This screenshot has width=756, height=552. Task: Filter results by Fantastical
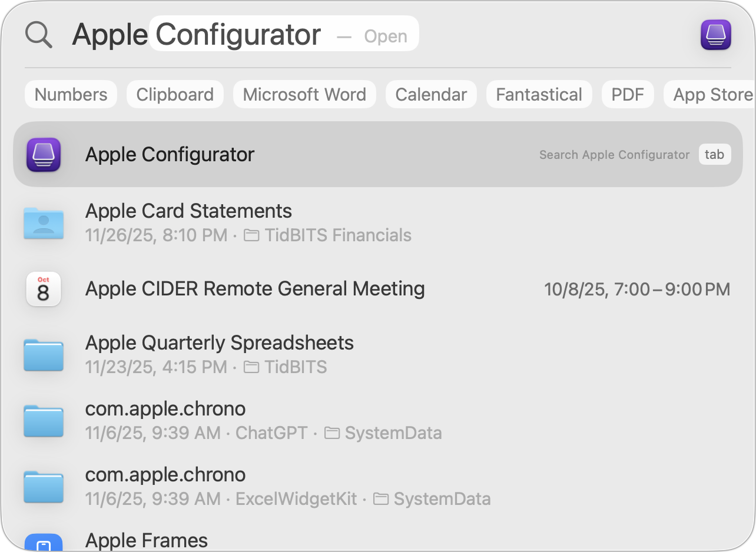pos(539,95)
